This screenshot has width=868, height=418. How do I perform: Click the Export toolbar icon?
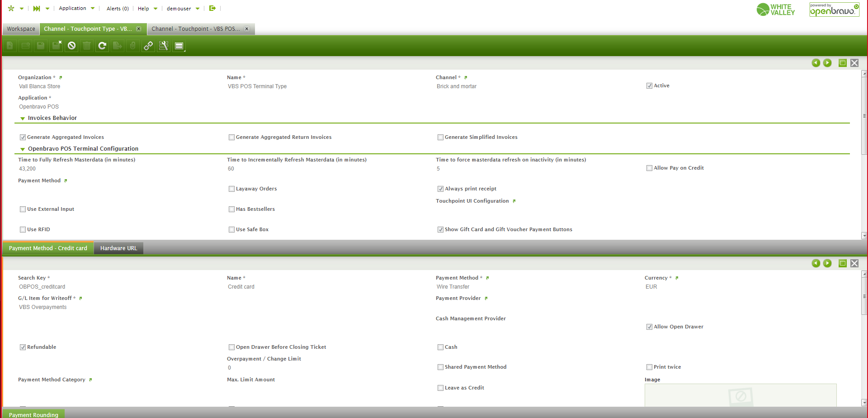pos(118,46)
